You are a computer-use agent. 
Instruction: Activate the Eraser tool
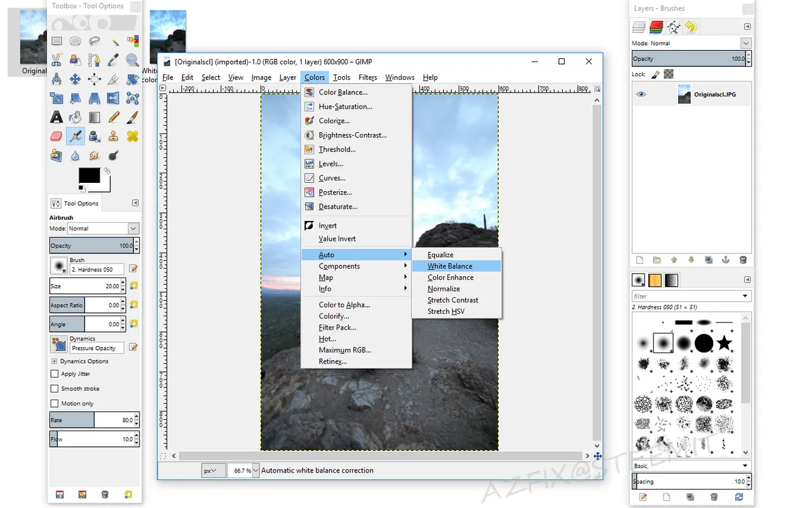(56, 137)
